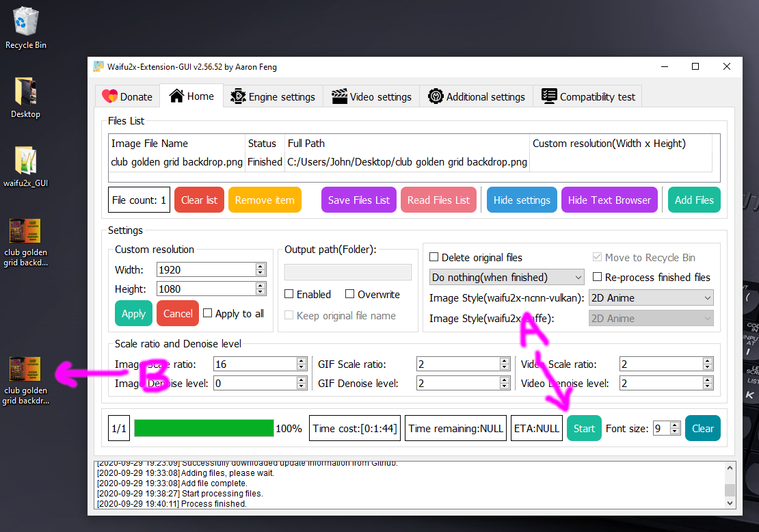This screenshot has width=759, height=532.
Task: Open the Engine settings tab
Action: (x=273, y=96)
